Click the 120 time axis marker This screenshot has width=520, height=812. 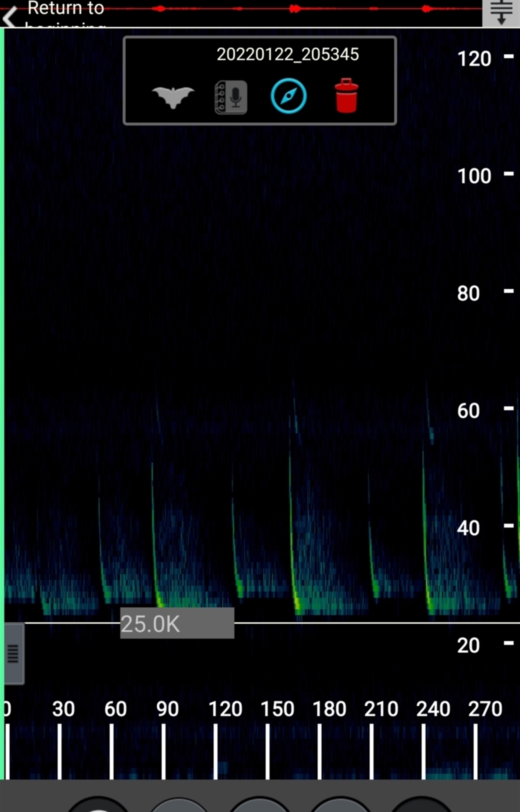225,709
